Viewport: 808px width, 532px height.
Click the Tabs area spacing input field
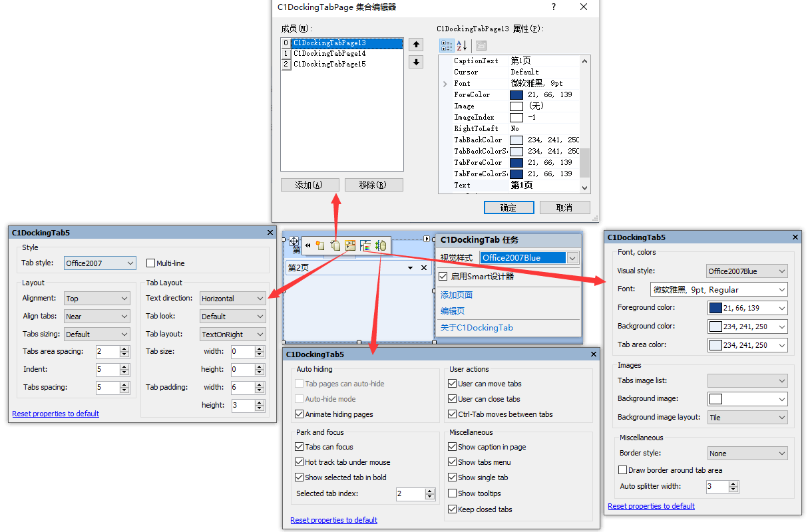(107, 352)
